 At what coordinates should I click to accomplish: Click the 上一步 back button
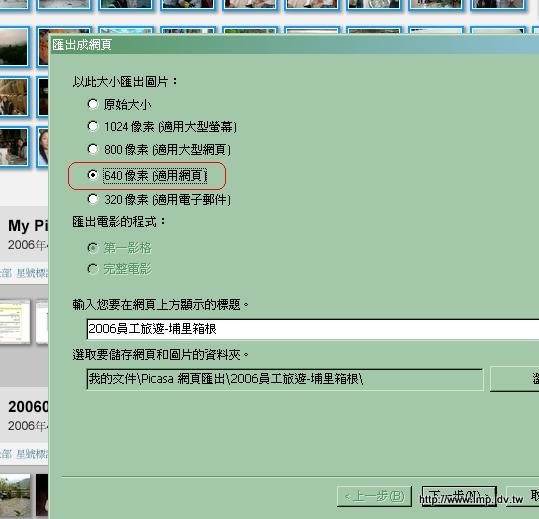tap(374, 496)
